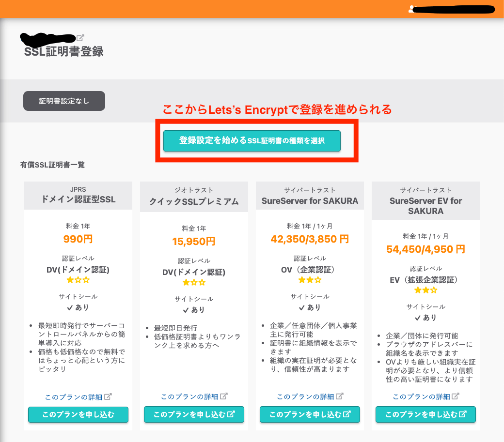Click the クイックSSLプレミアム card title
The height and width of the screenshot is (442, 504).
[x=194, y=201]
